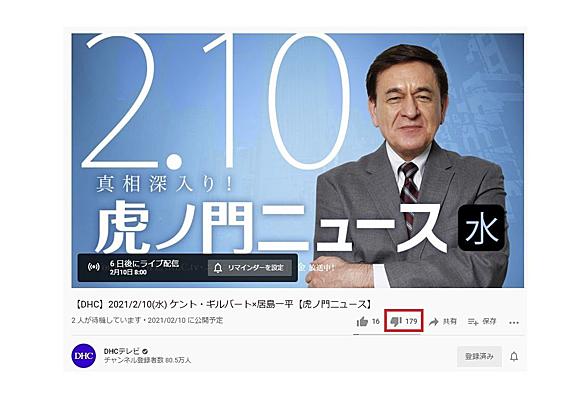
Task: Click the 16 likes count
Action: pyautogui.click(x=376, y=321)
